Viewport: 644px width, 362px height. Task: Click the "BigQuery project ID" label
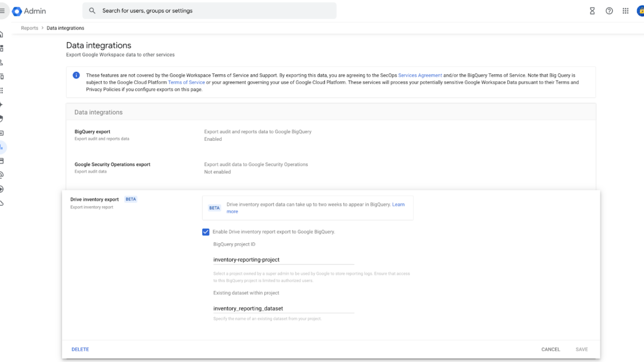(x=234, y=244)
